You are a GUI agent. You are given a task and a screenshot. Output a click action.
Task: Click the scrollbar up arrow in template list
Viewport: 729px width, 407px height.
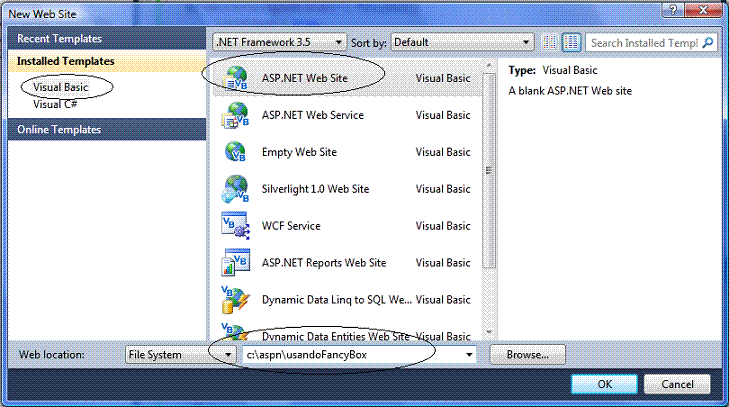pos(489,66)
